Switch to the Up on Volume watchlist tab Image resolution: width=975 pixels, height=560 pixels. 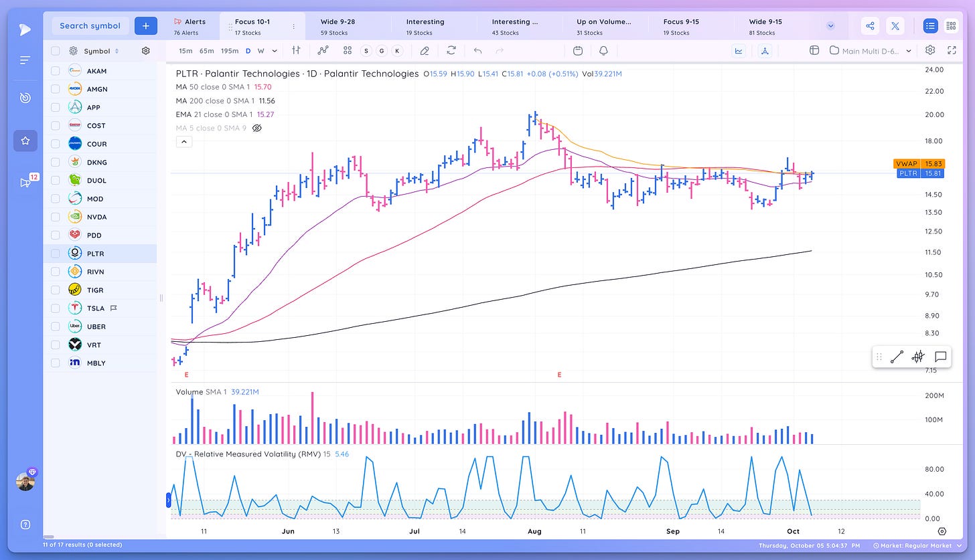[604, 26]
